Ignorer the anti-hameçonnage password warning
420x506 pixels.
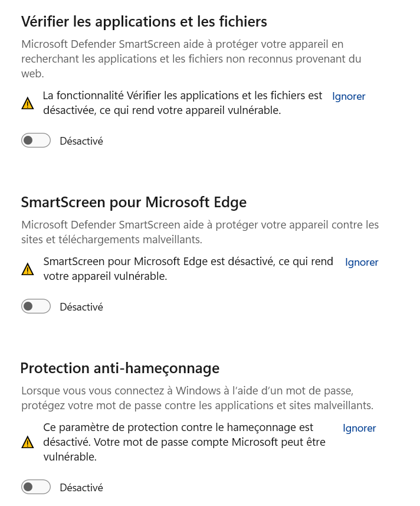point(359,428)
